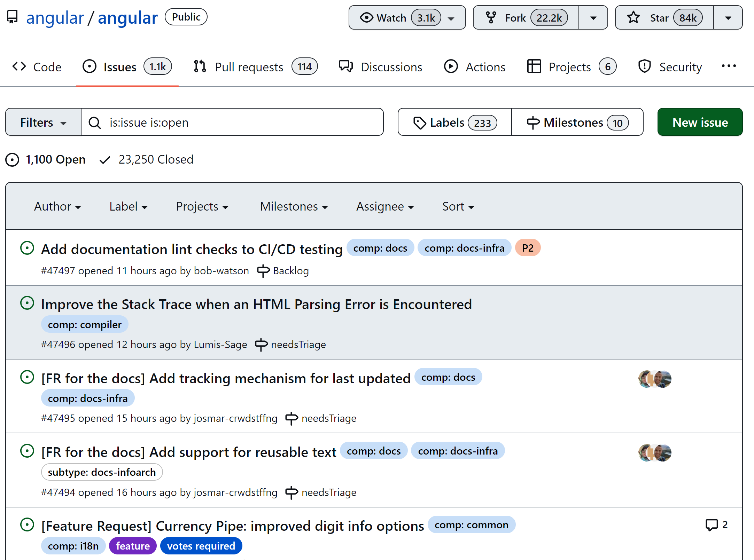Click the orange P2 label
Screen dimensions: 754x560
527,248
